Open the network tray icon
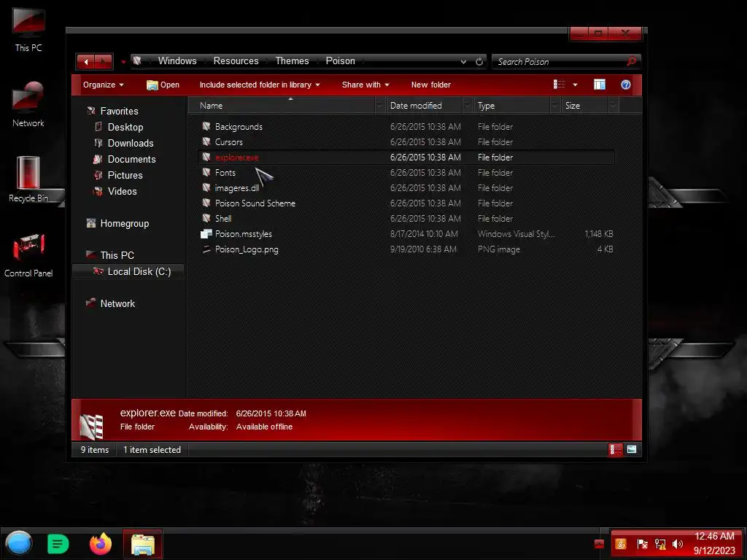The width and height of the screenshot is (747, 560). tap(659, 544)
